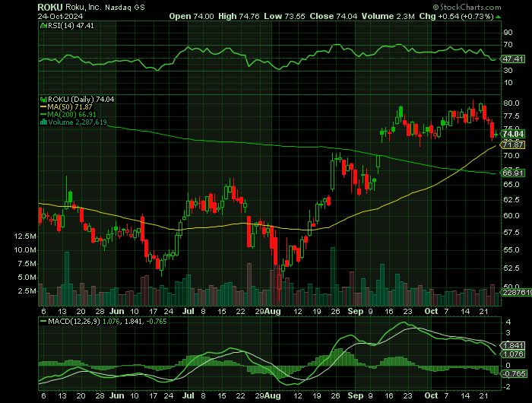Image resolution: width=532 pixels, height=403 pixels.
Task: Click the Roku, Inc. company name
Action: point(83,7)
